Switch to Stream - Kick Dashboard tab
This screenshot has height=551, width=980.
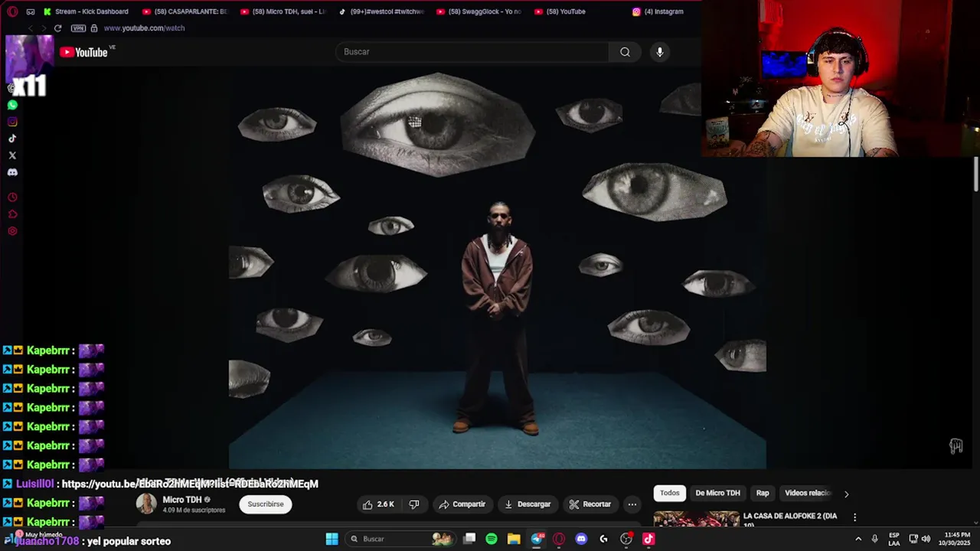click(86, 11)
